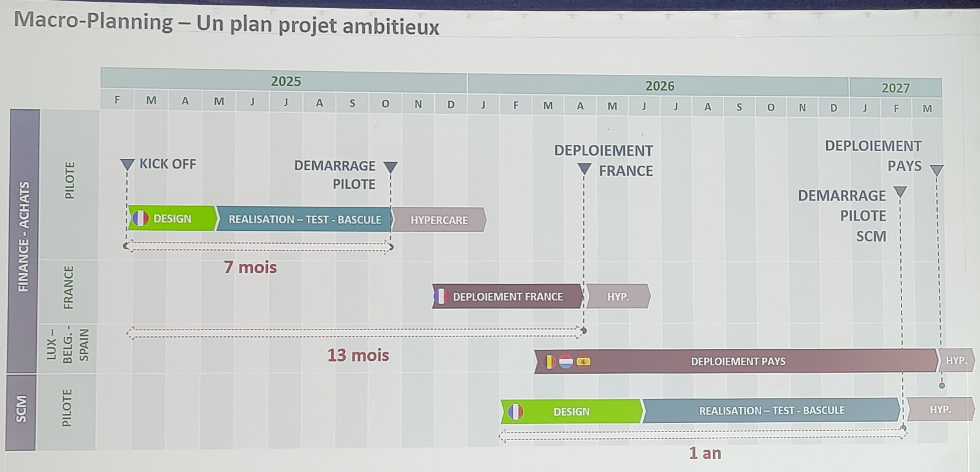This screenshot has height=472, width=980.
Task: Click the KICK OFF triangle milestone marker
Action: [127, 164]
